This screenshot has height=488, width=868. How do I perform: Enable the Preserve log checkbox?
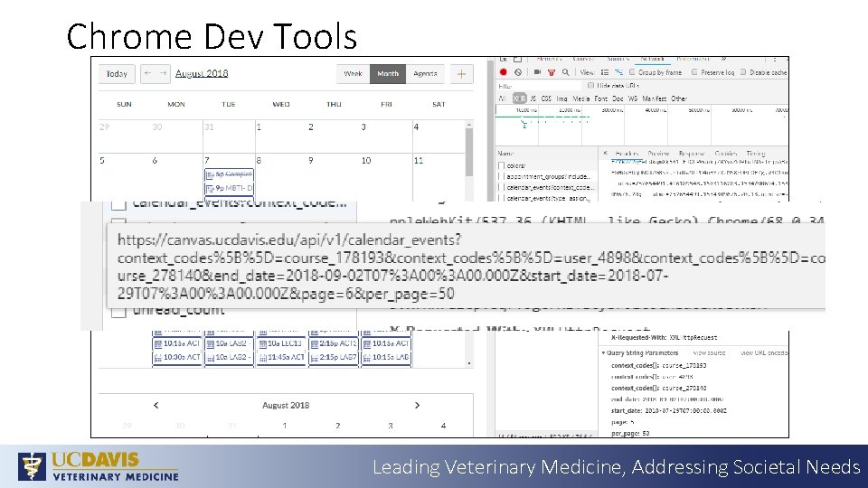point(694,72)
